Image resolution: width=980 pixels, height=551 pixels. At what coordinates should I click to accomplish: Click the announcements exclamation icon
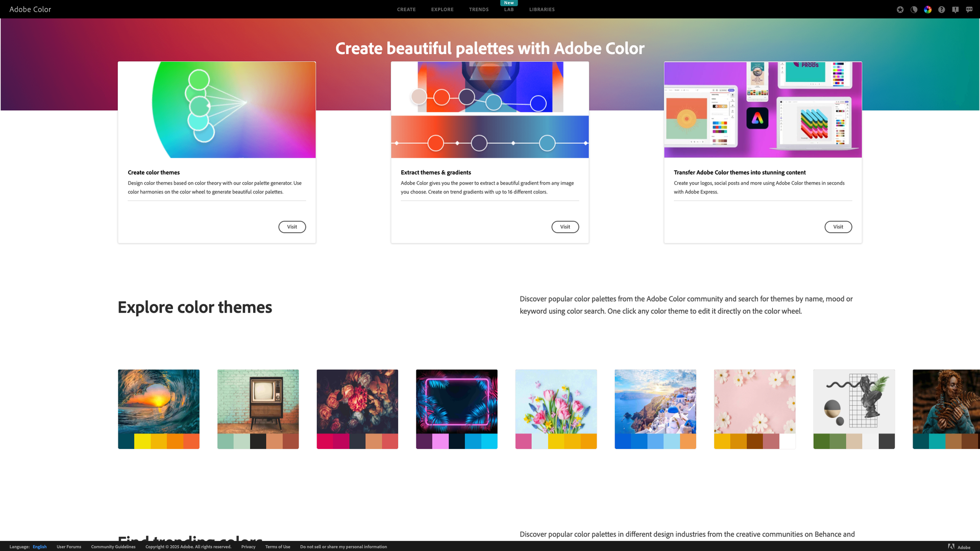pyautogui.click(x=955, y=9)
